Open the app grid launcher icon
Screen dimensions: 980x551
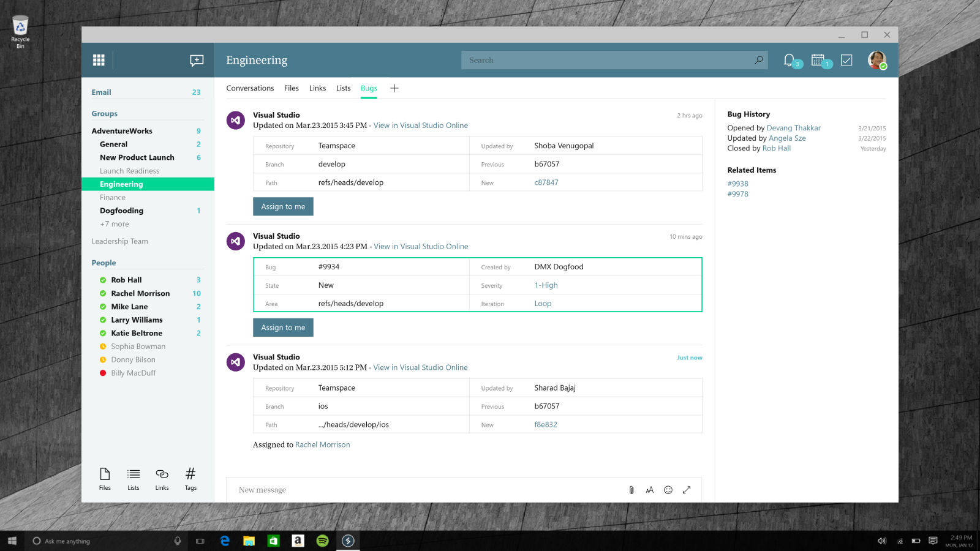click(x=99, y=60)
